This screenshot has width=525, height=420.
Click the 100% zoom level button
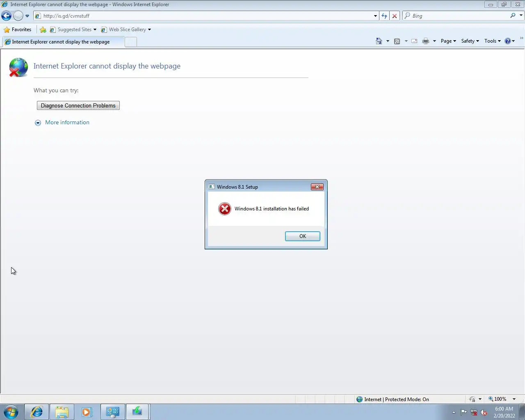click(497, 399)
